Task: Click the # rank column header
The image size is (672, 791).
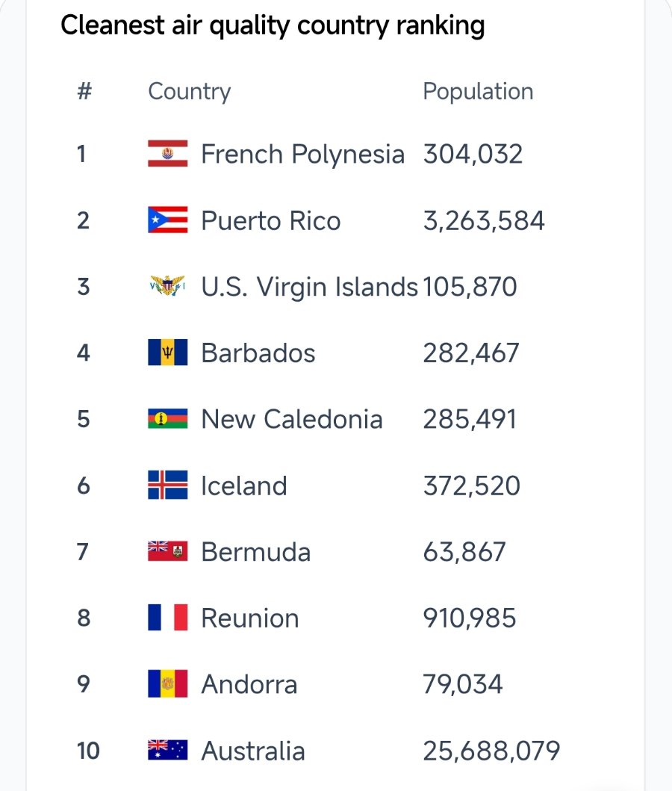Action: pos(84,91)
